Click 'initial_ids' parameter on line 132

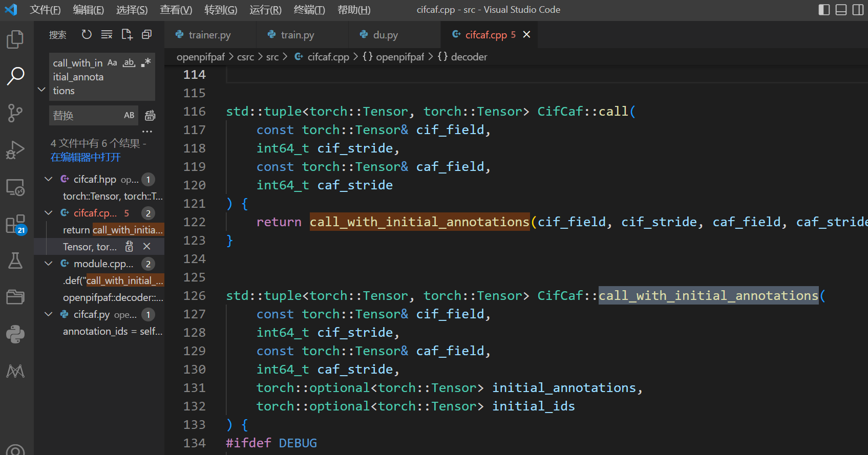tap(534, 406)
